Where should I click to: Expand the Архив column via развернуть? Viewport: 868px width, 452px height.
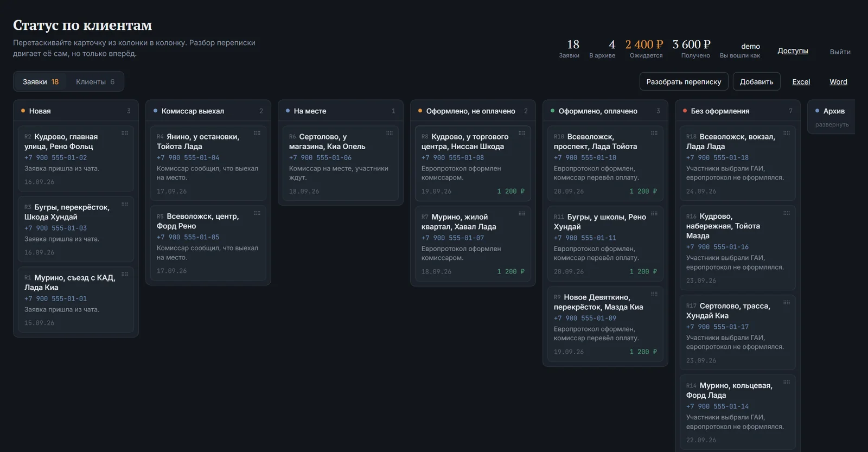(x=832, y=125)
